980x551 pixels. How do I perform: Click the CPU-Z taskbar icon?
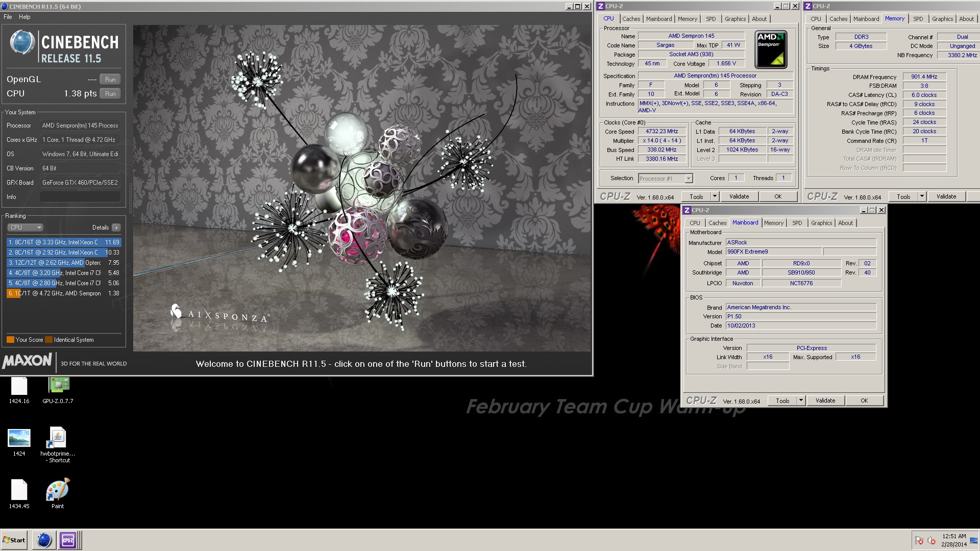tap(67, 540)
